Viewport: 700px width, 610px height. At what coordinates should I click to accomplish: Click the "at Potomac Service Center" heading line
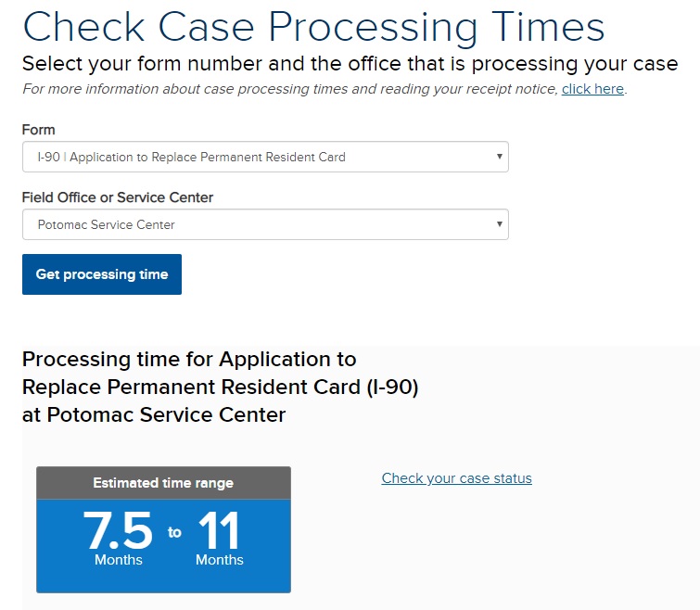pyautogui.click(x=154, y=414)
